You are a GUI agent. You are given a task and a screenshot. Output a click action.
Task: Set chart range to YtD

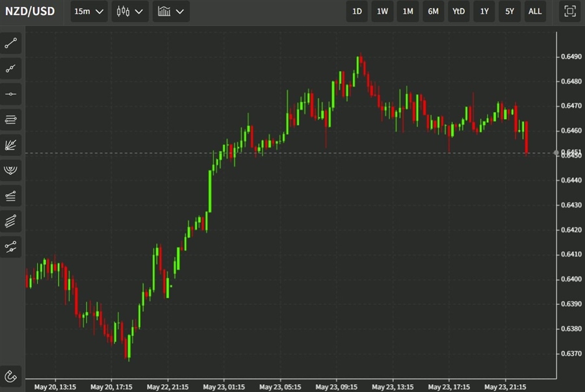[458, 11]
